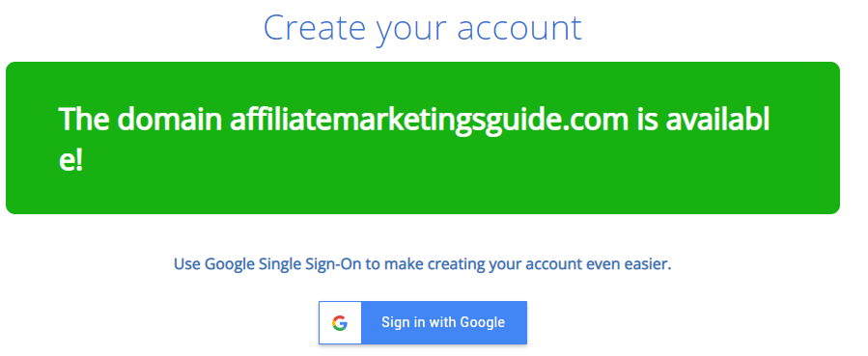The image size is (868, 356).
Task: Click the green domain availability banner
Action: pyautogui.click(x=423, y=138)
